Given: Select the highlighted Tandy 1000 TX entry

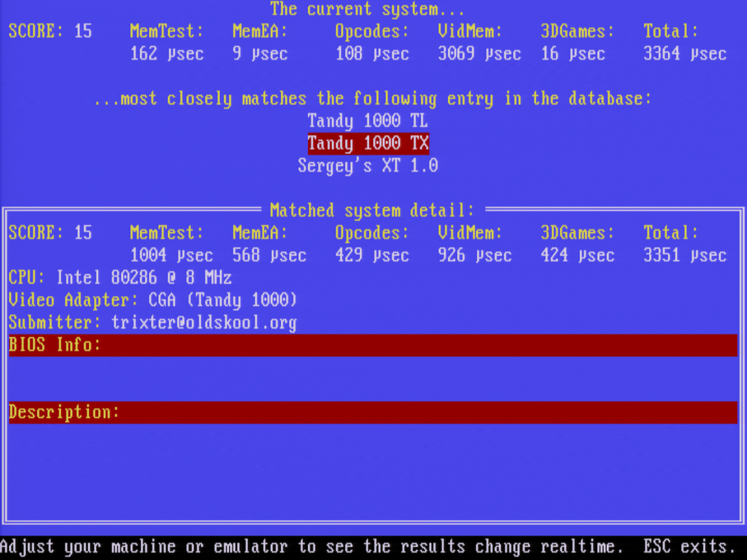Looking at the screenshot, I should tap(368, 143).
